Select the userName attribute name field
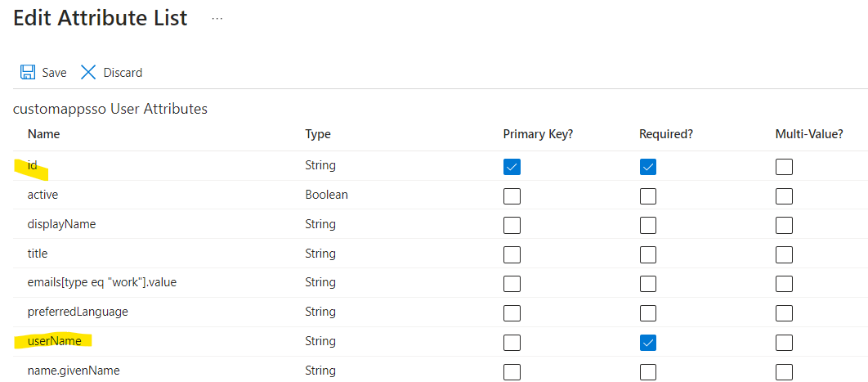The height and width of the screenshot is (382, 868). [x=54, y=341]
